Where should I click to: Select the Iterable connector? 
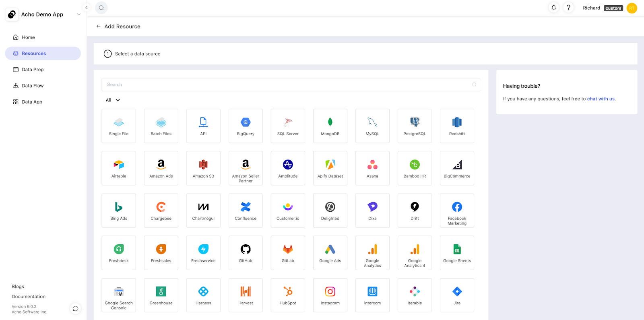pos(415,295)
